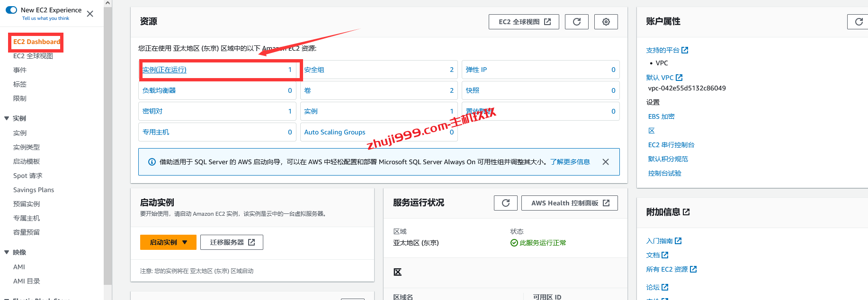
Task: Open 实例类型 in the sidebar
Action: coord(27,147)
